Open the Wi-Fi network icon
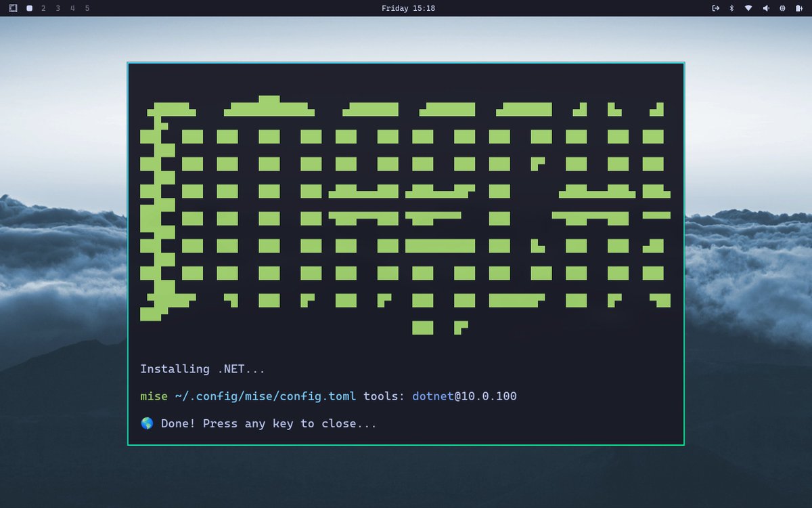Image resolution: width=812 pixels, height=508 pixels. 748,8
